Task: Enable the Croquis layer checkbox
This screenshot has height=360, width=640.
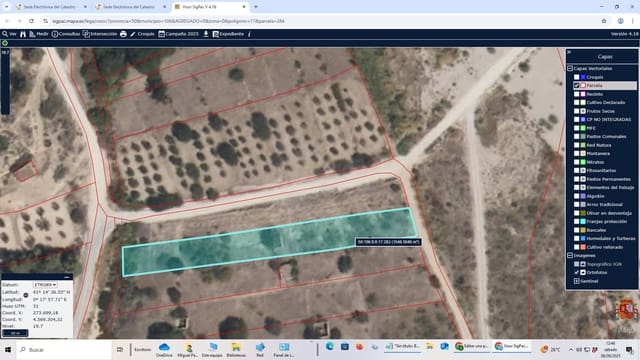Action: [576, 77]
